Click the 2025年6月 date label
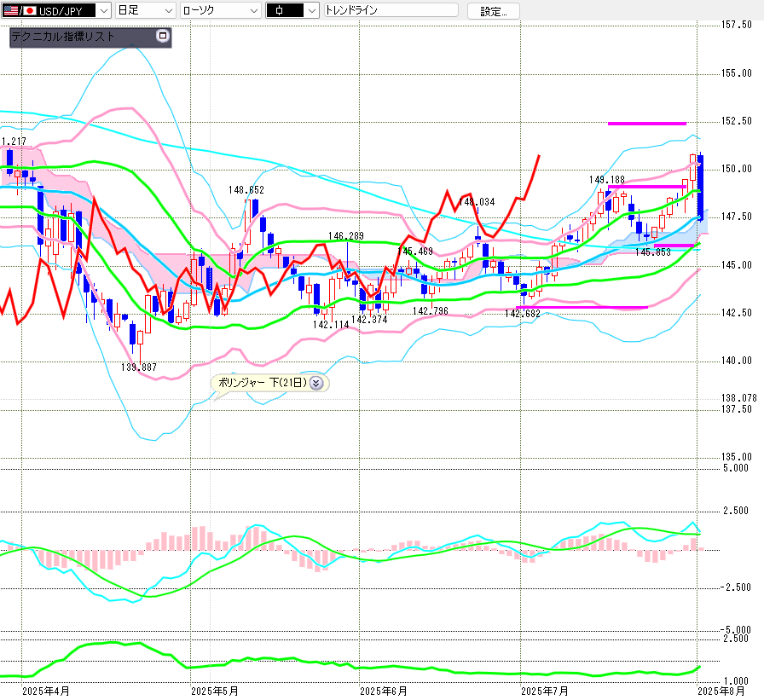The width and height of the screenshot is (764, 700). click(x=384, y=691)
